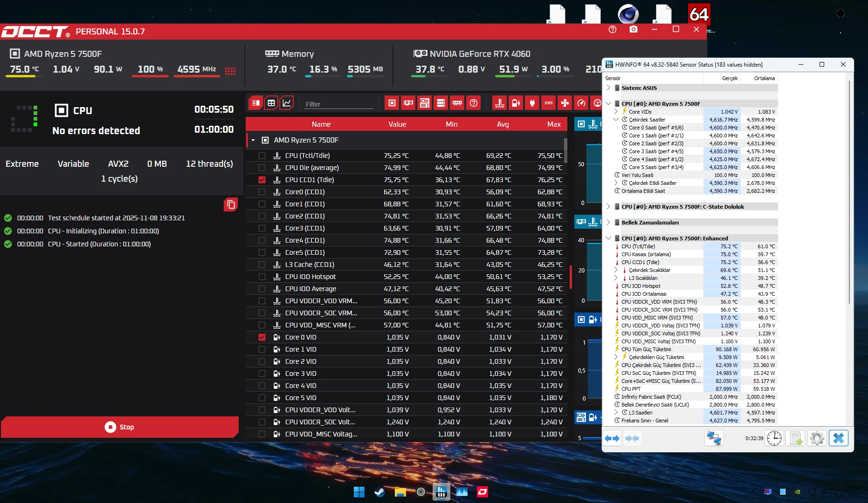Sort by the Avg column header
This screenshot has width=868, height=503.
[x=503, y=124]
